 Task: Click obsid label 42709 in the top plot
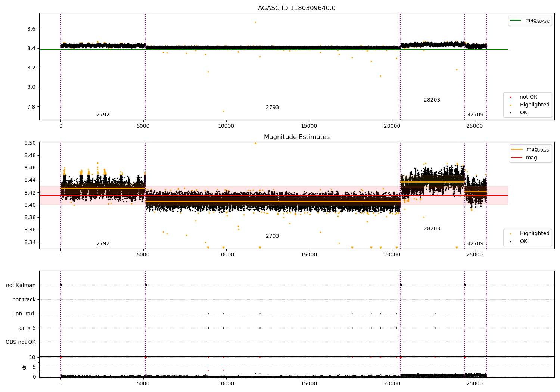pos(475,115)
